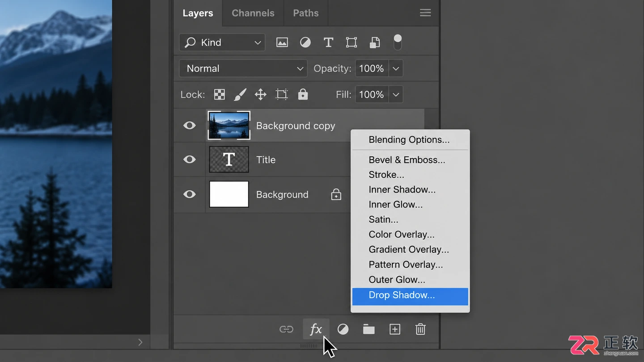644x362 pixels.
Task: Filter for type layers icon
Action: click(x=328, y=42)
